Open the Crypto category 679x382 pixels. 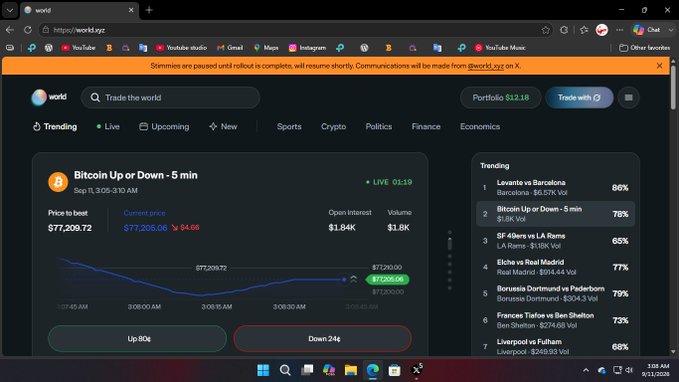click(x=333, y=126)
